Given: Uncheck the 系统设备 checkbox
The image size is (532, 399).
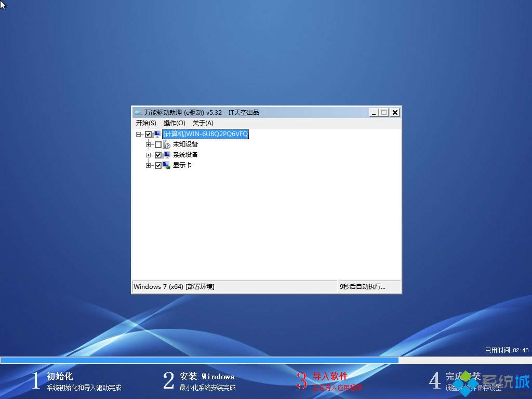Looking at the screenshot, I should pos(158,155).
